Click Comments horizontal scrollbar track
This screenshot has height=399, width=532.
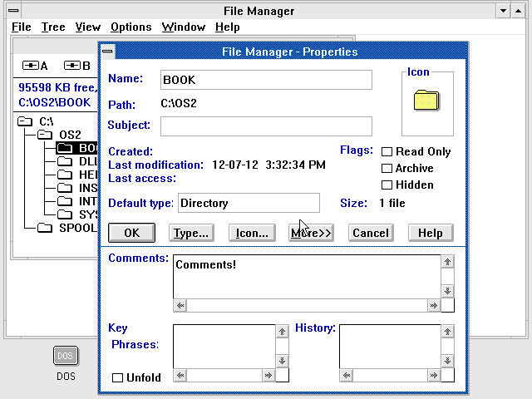[307, 306]
